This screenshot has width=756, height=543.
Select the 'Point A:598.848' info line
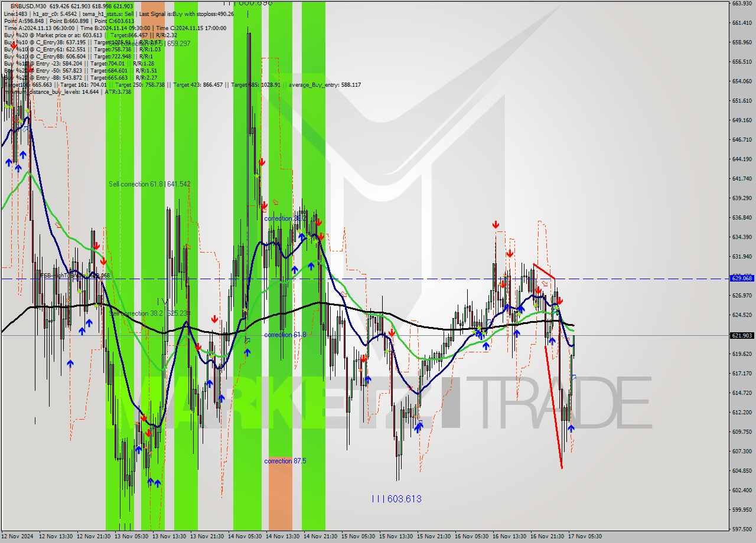[x=69, y=21]
